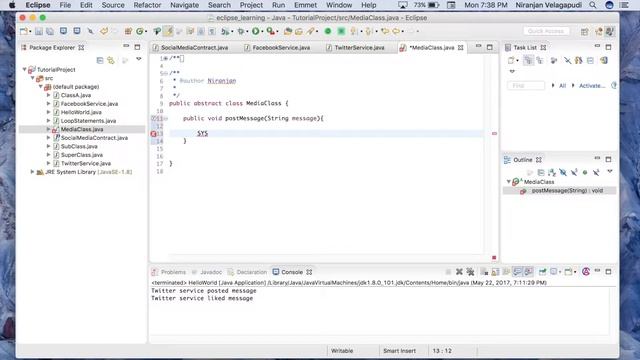Open Run button dropdown arrow

coord(262,31)
